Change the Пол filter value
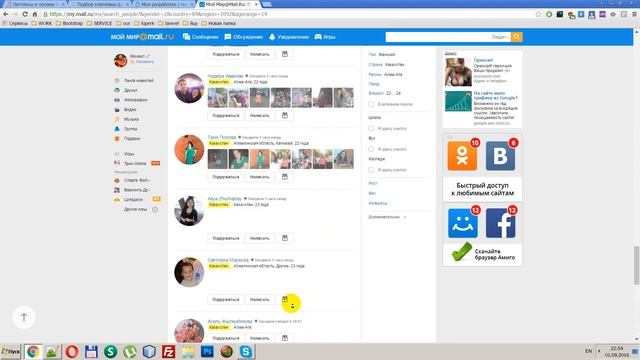The width and height of the screenshot is (640, 360). click(387, 54)
